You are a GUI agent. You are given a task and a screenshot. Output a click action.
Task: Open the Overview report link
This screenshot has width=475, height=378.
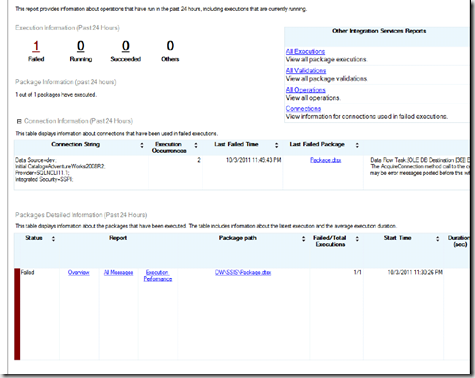coord(79,273)
